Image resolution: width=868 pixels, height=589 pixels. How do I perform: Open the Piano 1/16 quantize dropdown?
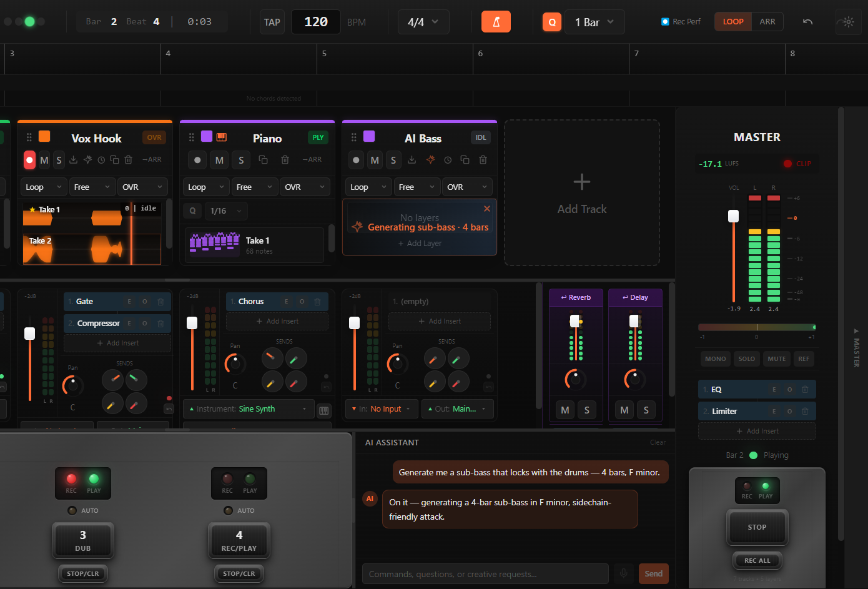(226, 211)
